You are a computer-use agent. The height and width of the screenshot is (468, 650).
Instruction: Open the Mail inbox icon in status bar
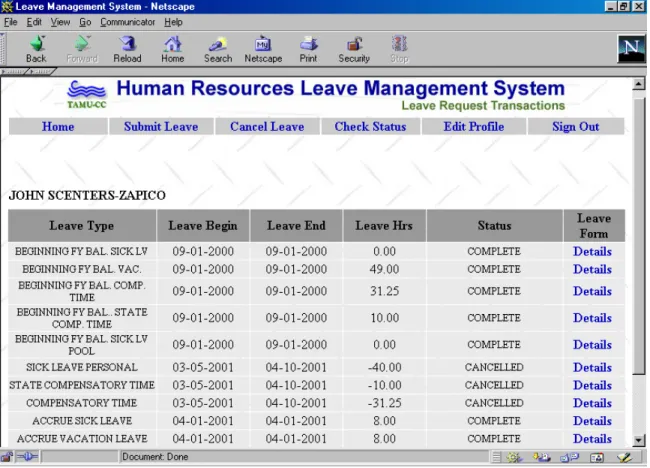541,458
